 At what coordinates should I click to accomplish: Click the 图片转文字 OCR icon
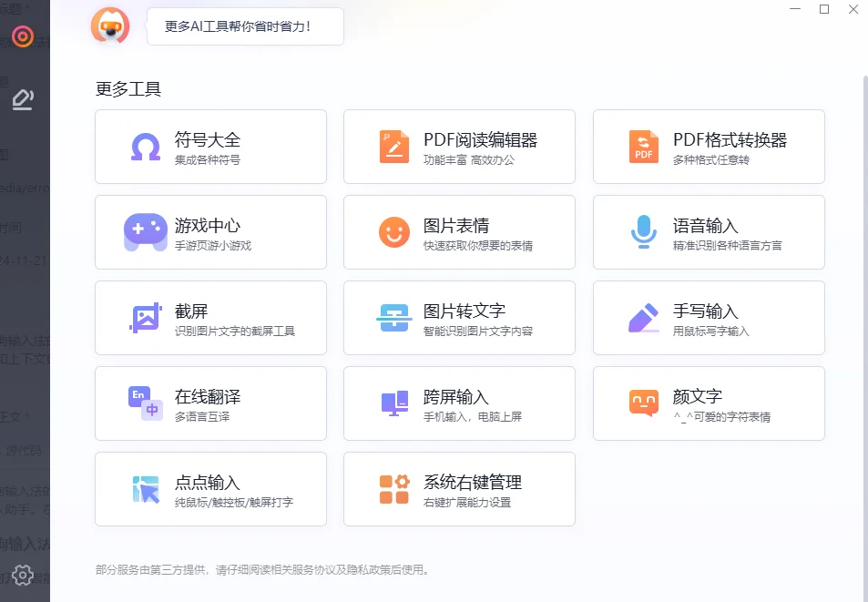[x=394, y=318]
